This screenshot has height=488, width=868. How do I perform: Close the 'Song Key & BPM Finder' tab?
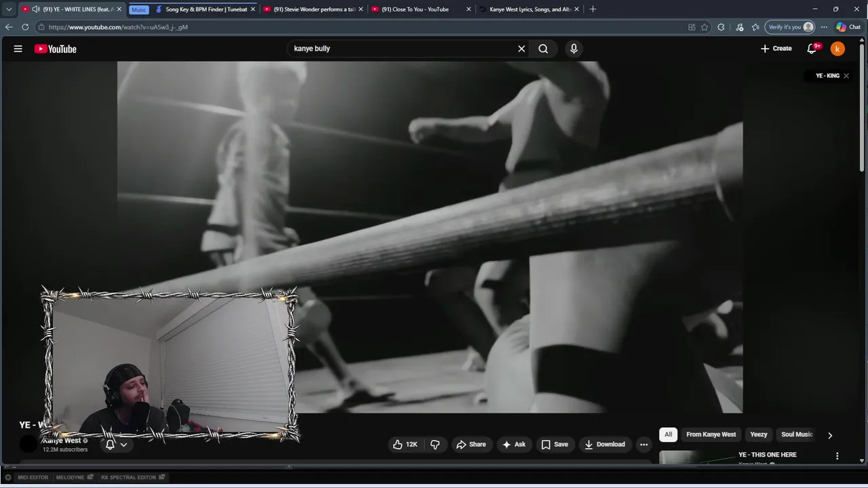pyautogui.click(x=253, y=9)
